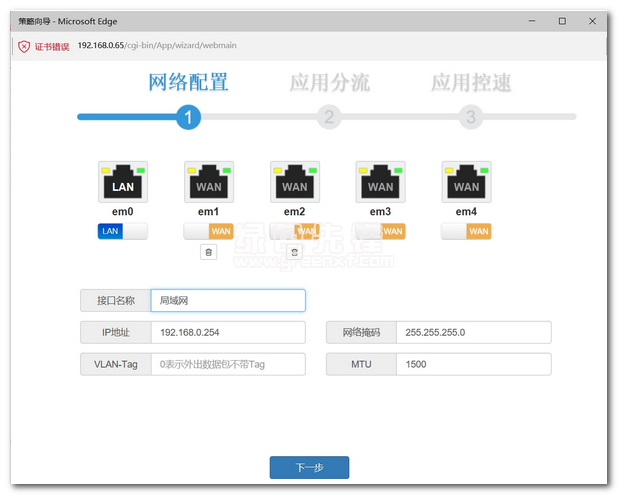The image size is (618, 495).
Task: Select the em2 WAN port icon
Action: [x=295, y=182]
